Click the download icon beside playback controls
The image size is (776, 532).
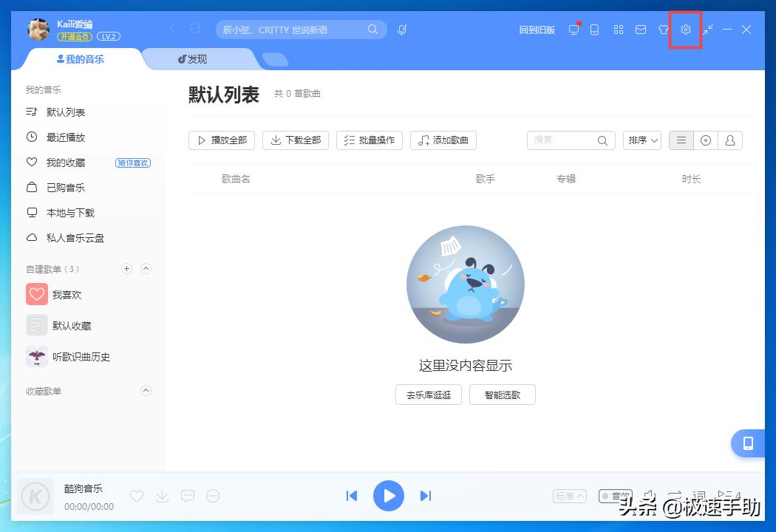click(x=162, y=496)
